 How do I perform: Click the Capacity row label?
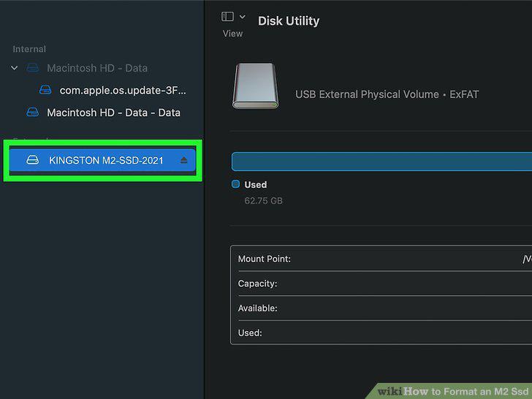[x=257, y=284]
